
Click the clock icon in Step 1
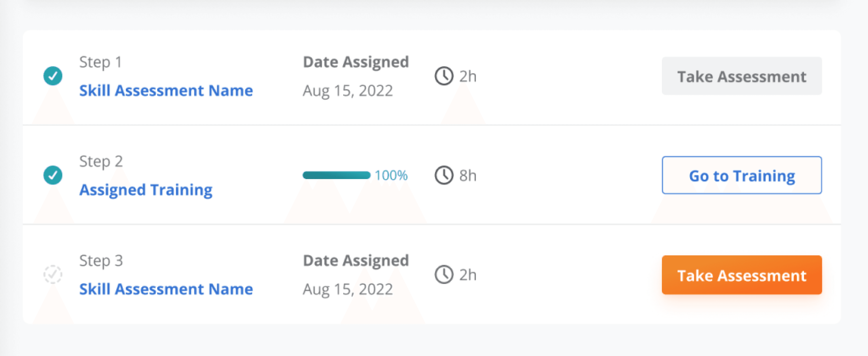[x=444, y=76]
